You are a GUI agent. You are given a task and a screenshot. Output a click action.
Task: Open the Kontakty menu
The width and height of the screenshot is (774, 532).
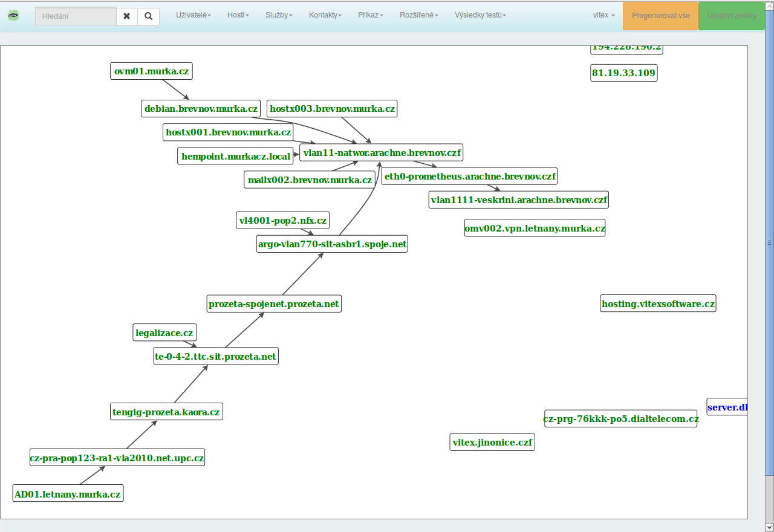325,15
